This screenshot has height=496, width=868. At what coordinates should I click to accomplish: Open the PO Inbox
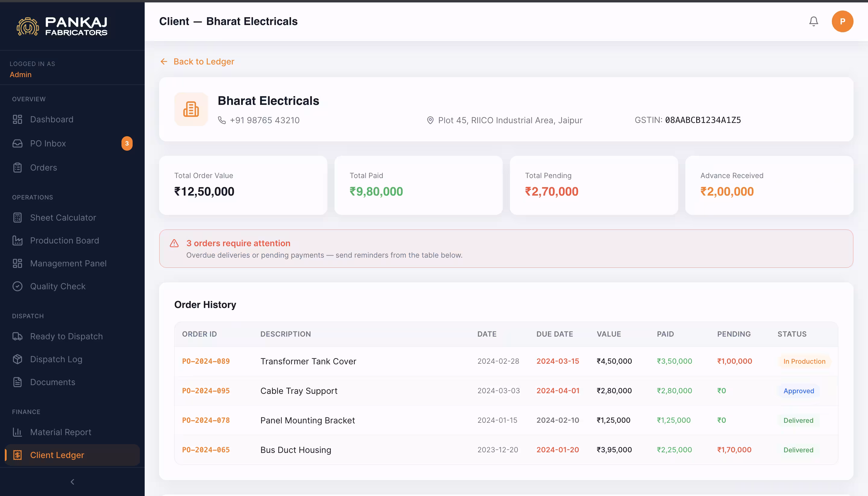(x=48, y=143)
